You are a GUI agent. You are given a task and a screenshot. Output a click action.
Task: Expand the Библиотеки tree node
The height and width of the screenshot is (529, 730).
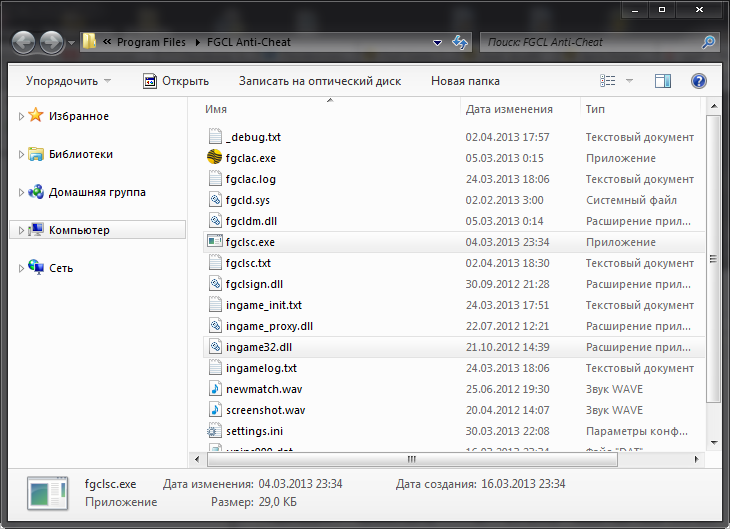tap(21, 154)
